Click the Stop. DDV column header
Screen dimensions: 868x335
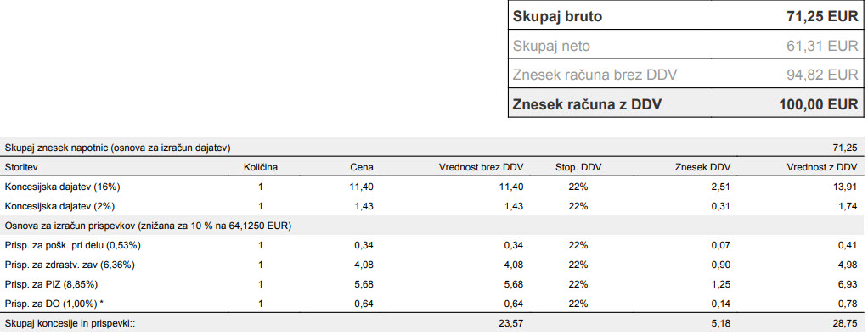pyautogui.click(x=578, y=167)
